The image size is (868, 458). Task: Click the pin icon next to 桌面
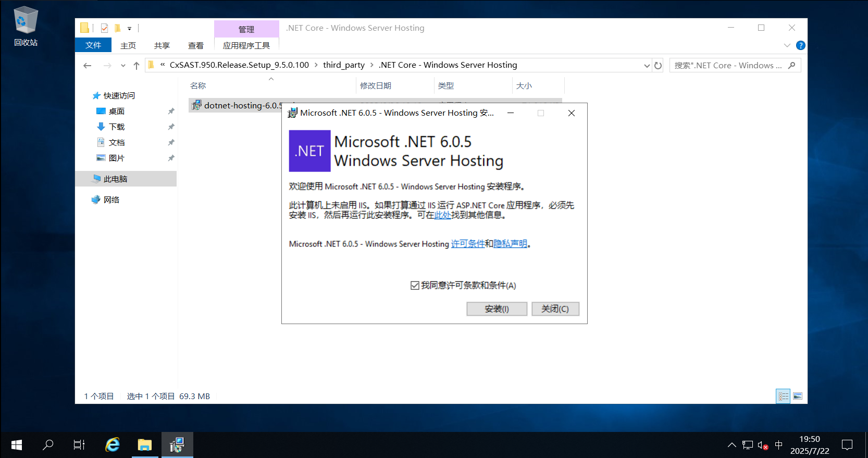click(x=171, y=111)
